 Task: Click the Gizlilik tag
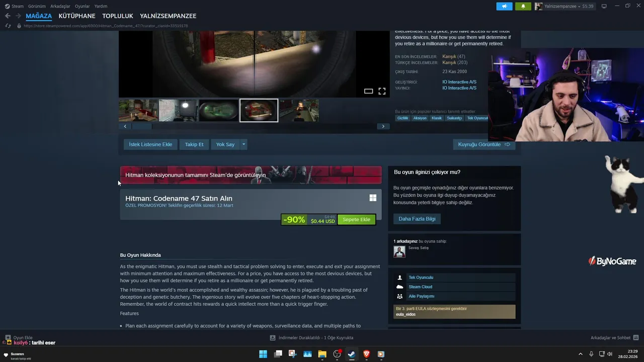(403, 118)
